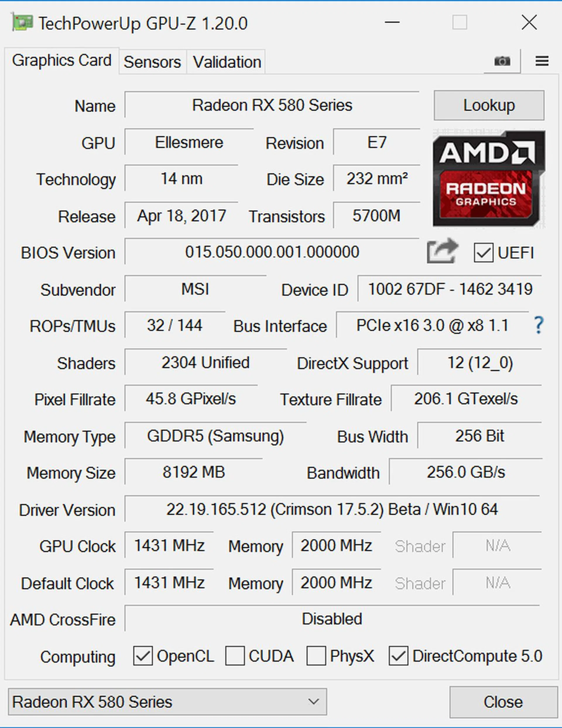Screen dimensions: 562x728
Task: Minimize the GPU-Z window
Action: coord(392,23)
